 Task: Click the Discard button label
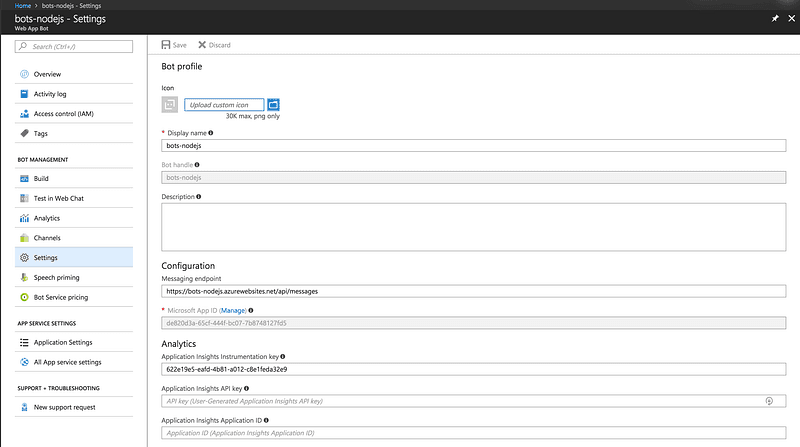pos(219,45)
